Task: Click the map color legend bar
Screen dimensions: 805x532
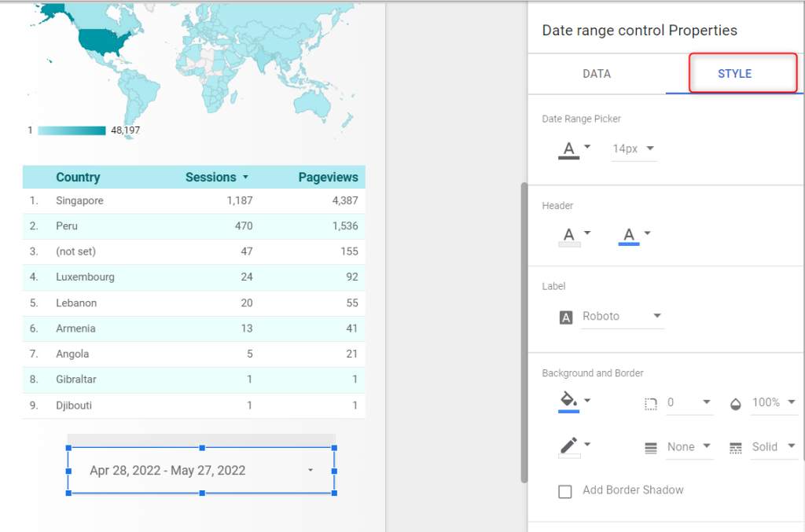Action: pos(72,130)
